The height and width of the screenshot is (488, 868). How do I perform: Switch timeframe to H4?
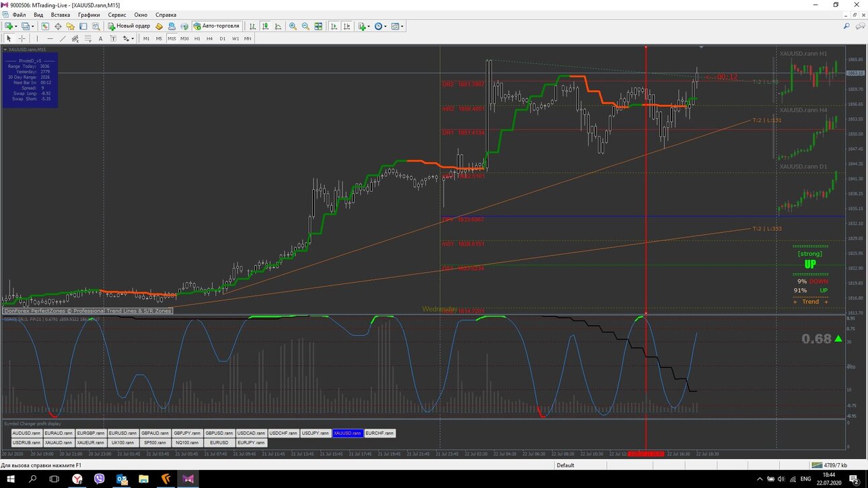coord(210,38)
